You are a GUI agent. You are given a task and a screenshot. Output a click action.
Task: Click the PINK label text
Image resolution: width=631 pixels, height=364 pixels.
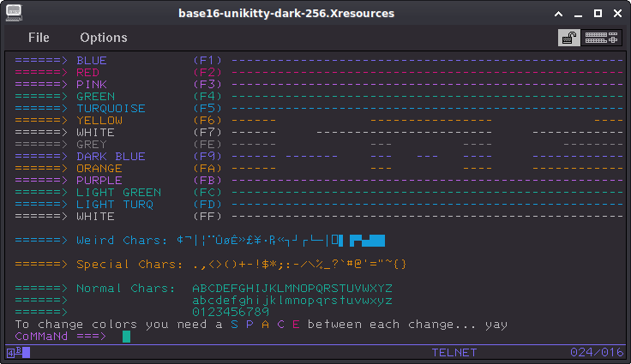(x=92, y=85)
